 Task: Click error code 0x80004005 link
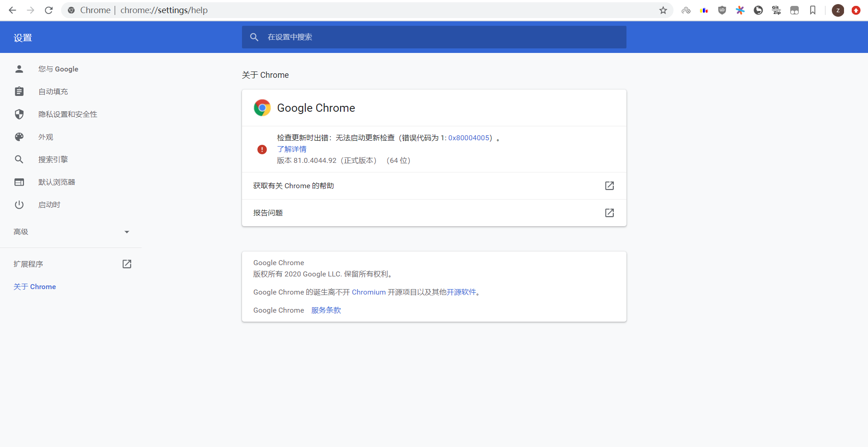pyautogui.click(x=469, y=138)
